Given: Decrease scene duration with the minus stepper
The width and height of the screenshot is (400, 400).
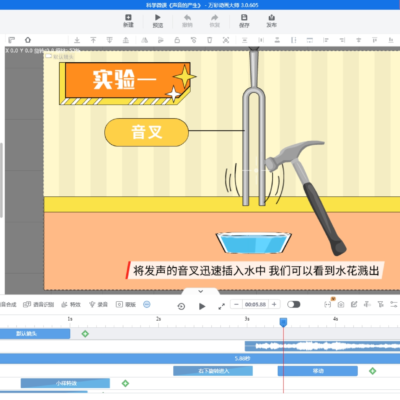Looking at the screenshot, I should pyautogui.click(x=236, y=304).
